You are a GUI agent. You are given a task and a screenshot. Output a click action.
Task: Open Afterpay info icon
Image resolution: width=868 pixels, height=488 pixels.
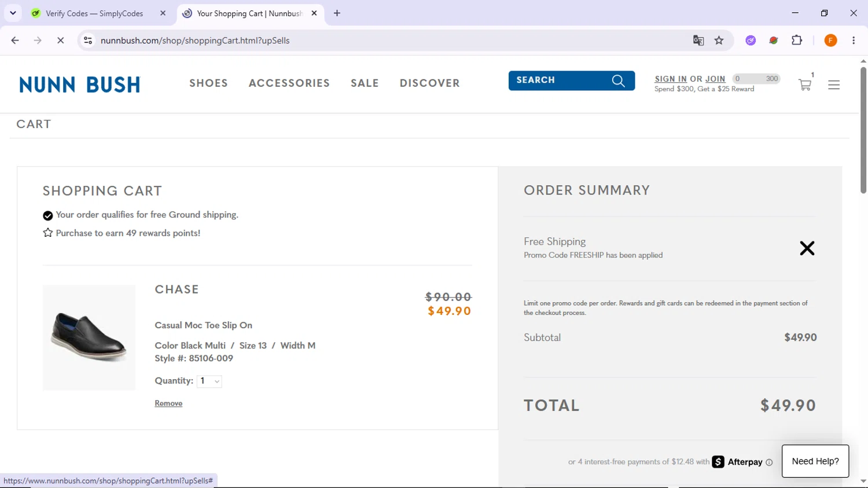tap(769, 463)
